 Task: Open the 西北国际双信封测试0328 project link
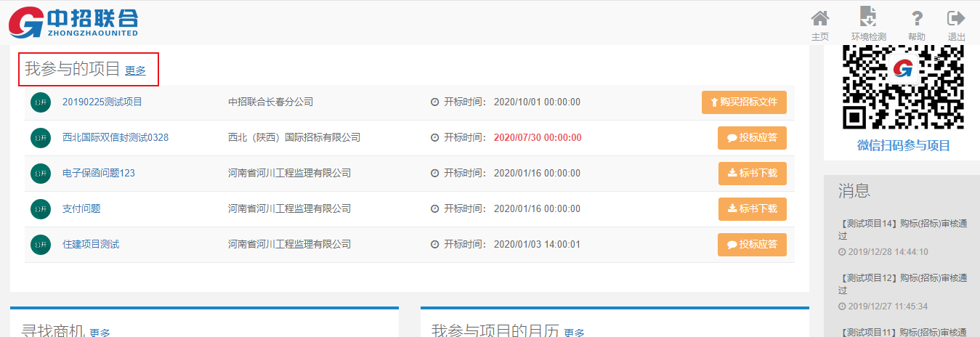click(x=116, y=138)
